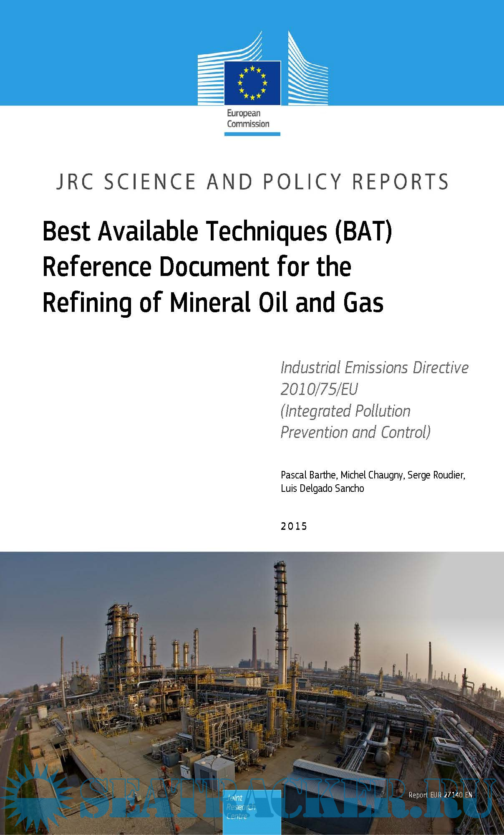Click the "Industrial Emissions Directive" subtitle
504x835 pixels.
(x=374, y=368)
